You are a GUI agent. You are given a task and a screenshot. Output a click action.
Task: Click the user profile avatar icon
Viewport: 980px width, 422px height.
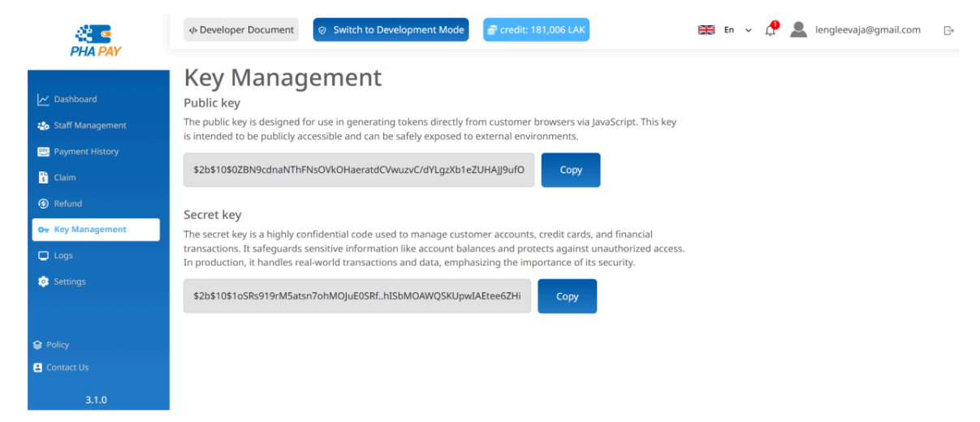[798, 30]
